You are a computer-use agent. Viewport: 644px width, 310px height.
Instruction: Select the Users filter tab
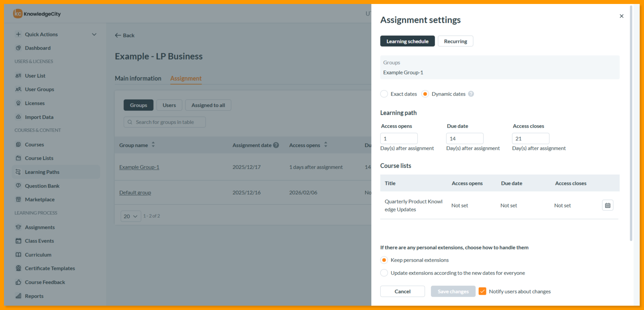[169, 105]
